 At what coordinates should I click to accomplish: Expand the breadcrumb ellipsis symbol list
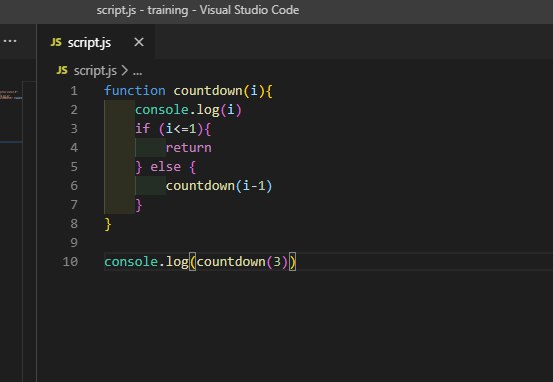(x=138, y=73)
